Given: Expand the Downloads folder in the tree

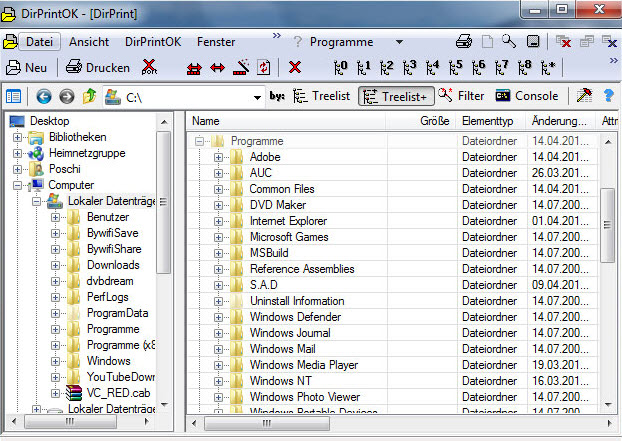Looking at the screenshot, I should click(x=55, y=265).
